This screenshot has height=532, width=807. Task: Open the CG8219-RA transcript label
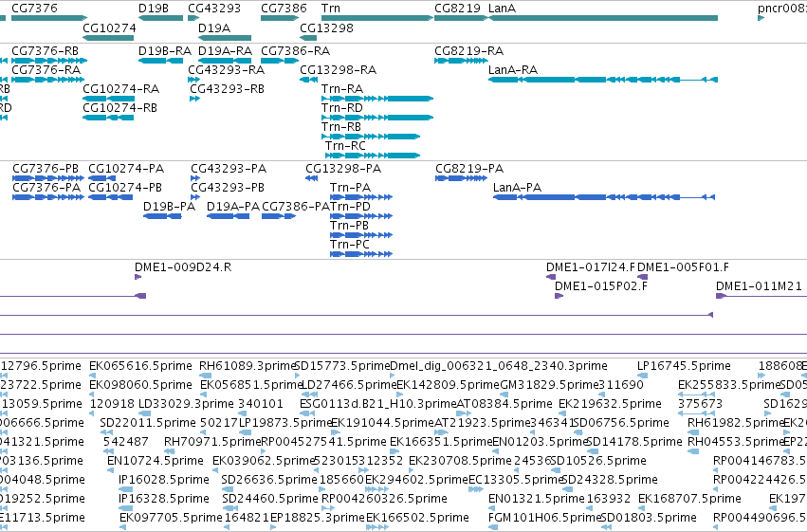[x=468, y=51]
